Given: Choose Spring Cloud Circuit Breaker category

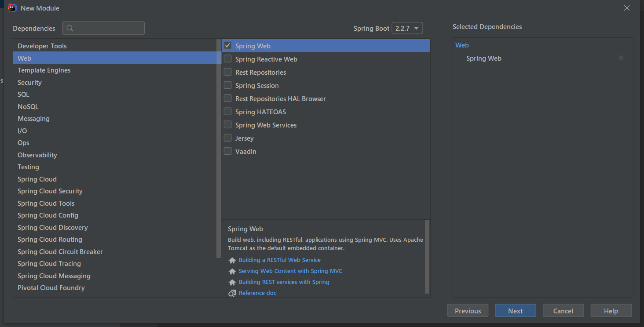Looking at the screenshot, I should click(x=115, y=251).
